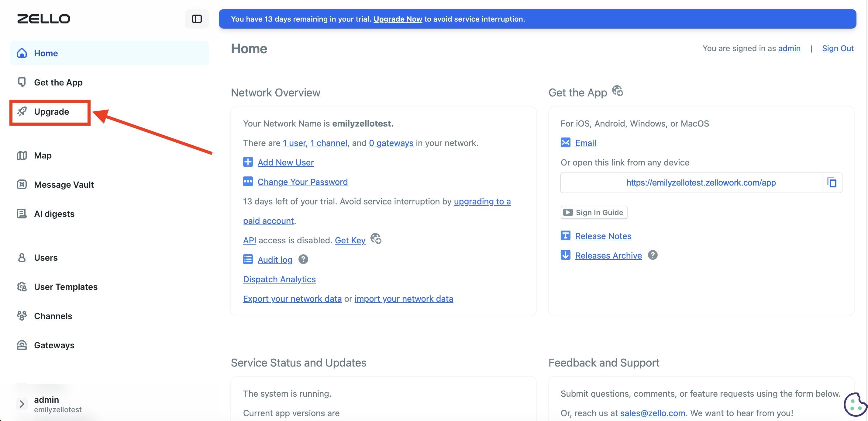Click the globe icon beside Get the App heading

(618, 91)
